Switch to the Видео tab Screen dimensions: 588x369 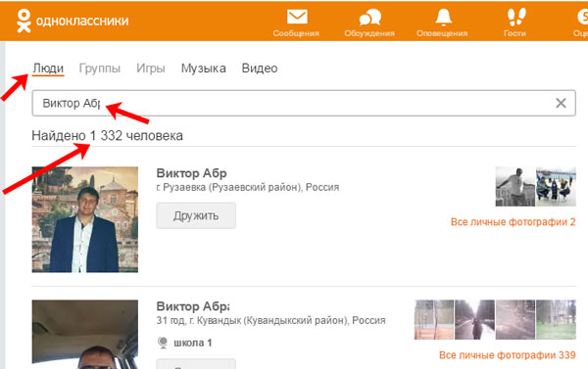(x=260, y=69)
